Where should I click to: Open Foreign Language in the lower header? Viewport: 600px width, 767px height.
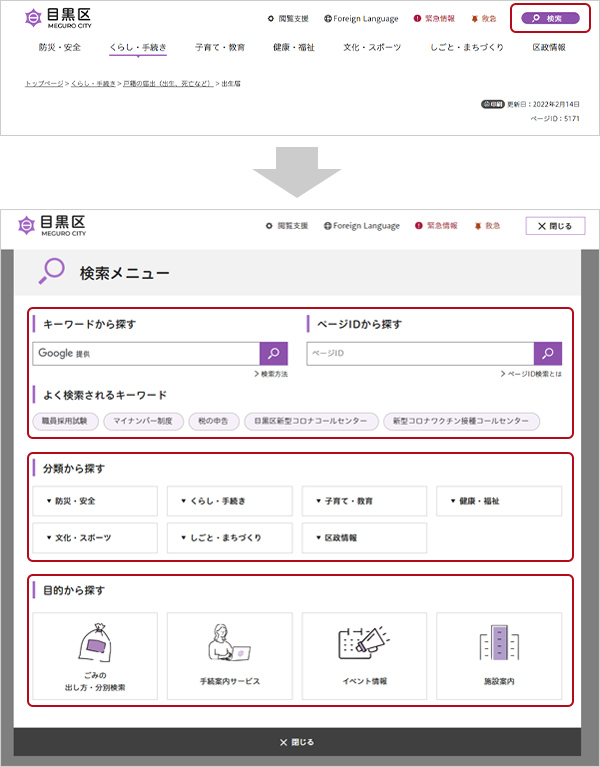click(x=362, y=226)
